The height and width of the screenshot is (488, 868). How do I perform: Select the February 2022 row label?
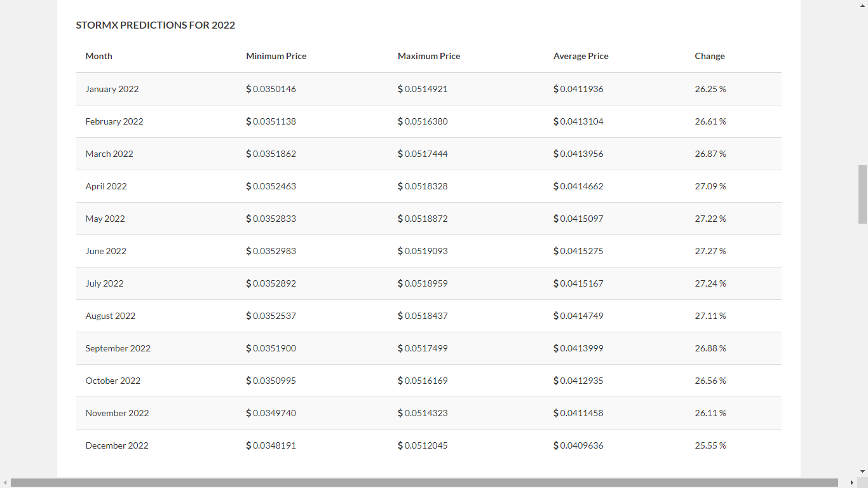(114, 121)
